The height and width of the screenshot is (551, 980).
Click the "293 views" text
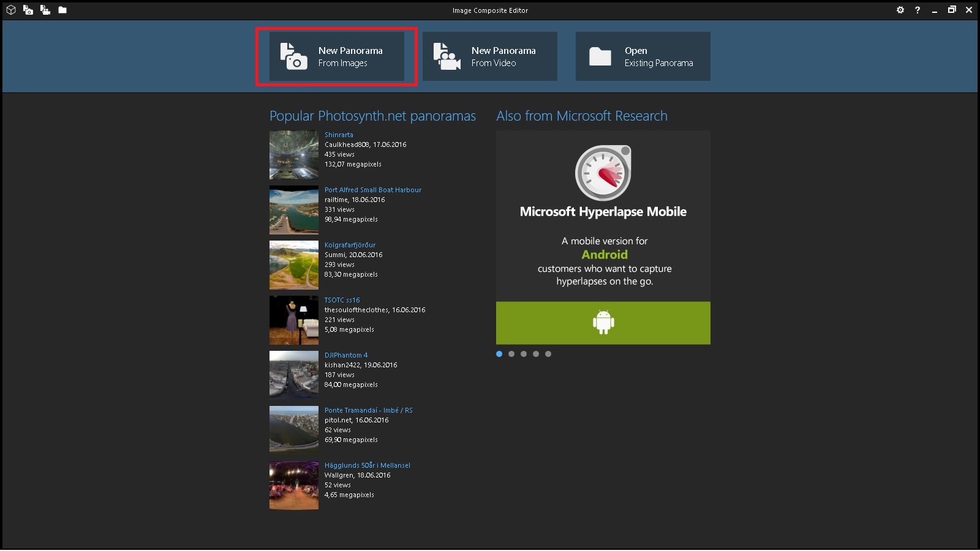339,264
